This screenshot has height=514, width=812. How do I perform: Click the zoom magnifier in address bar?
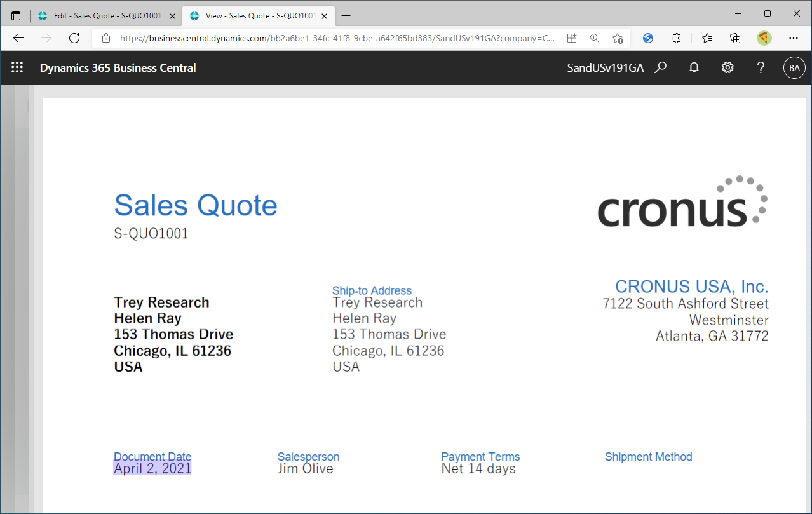click(595, 38)
